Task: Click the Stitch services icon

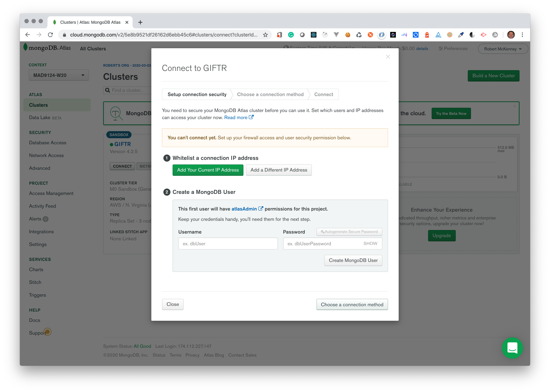Action: point(35,282)
